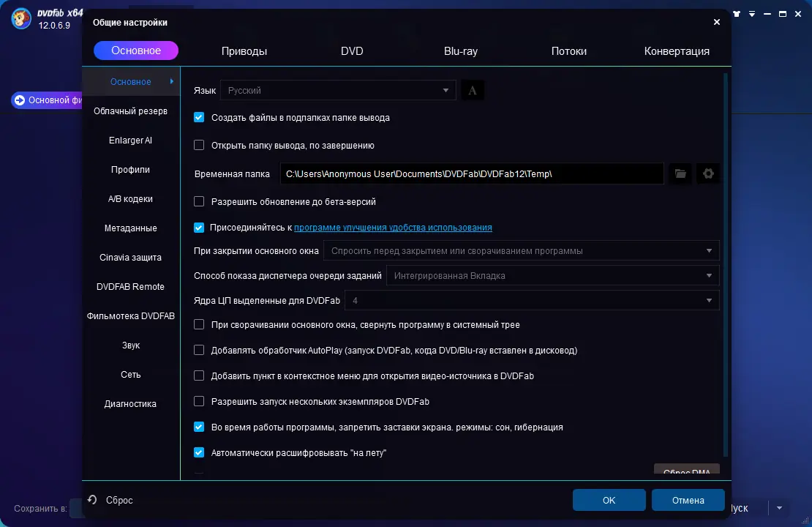Select Enlarger AI in sidebar

tap(131, 140)
